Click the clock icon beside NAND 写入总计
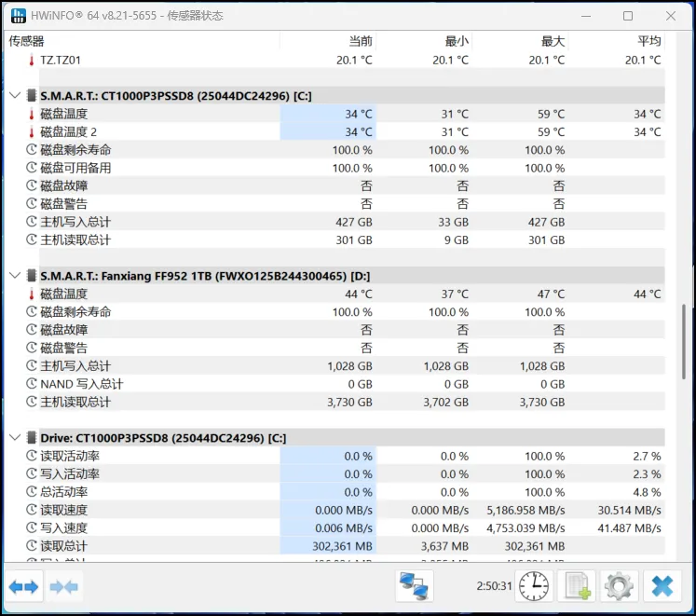Viewport: 696px width, 616px height. (32, 384)
